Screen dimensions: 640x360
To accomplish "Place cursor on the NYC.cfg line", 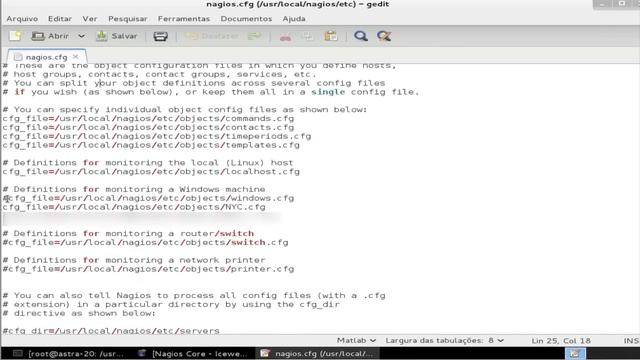I will pos(134,207).
